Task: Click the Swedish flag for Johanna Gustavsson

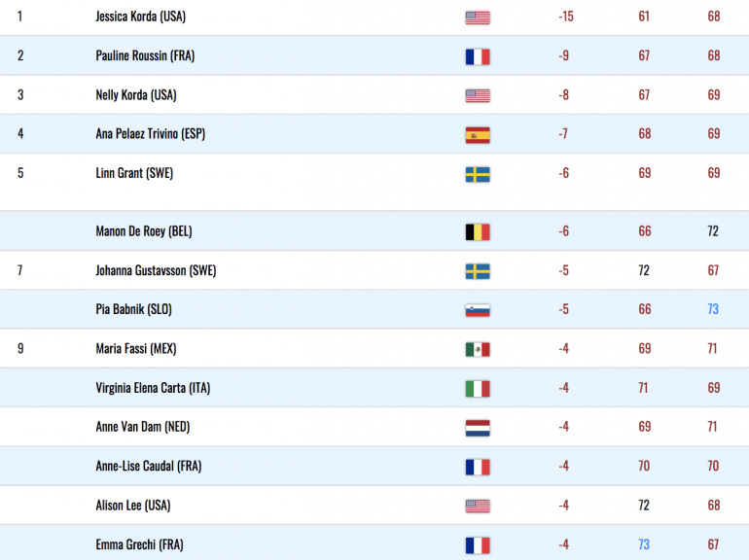Action: (x=478, y=271)
